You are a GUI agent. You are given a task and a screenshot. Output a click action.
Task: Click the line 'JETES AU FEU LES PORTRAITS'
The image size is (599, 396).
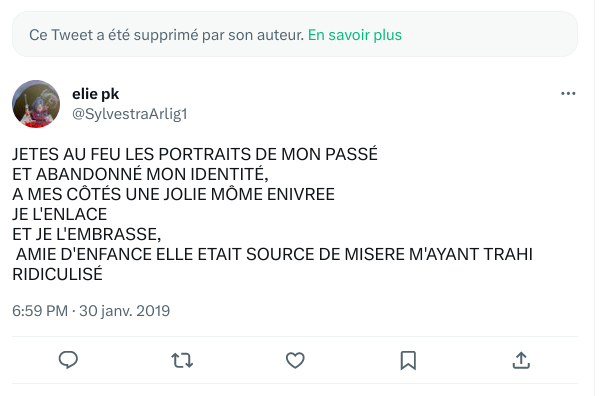click(195, 154)
